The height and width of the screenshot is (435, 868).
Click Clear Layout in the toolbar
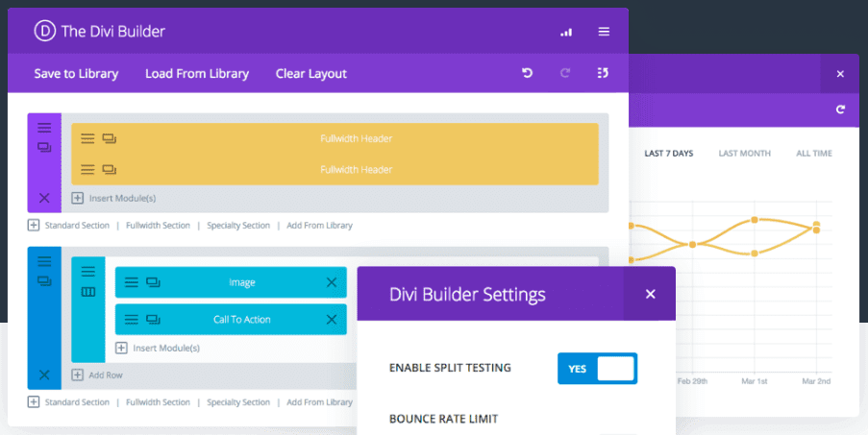pos(310,74)
